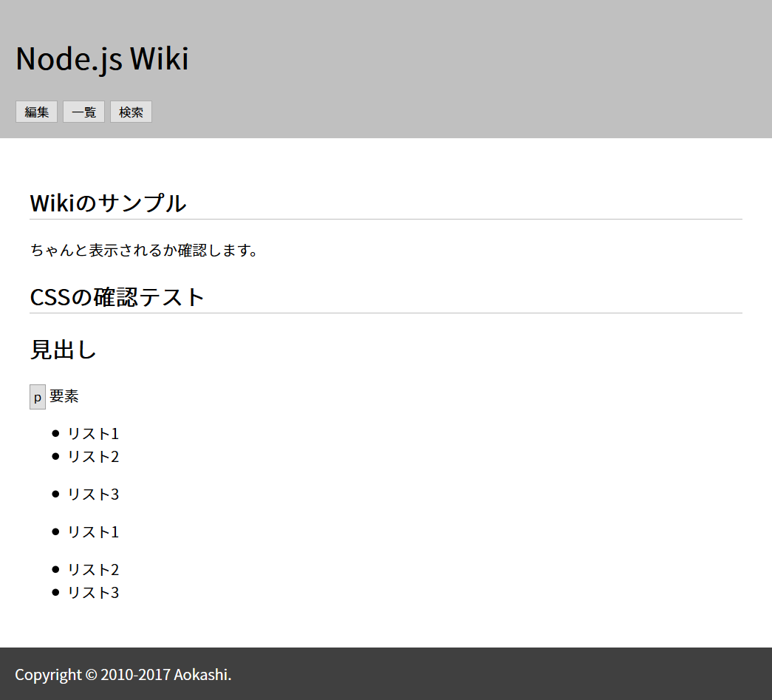Select the CSSの確認テスト heading

117,297
